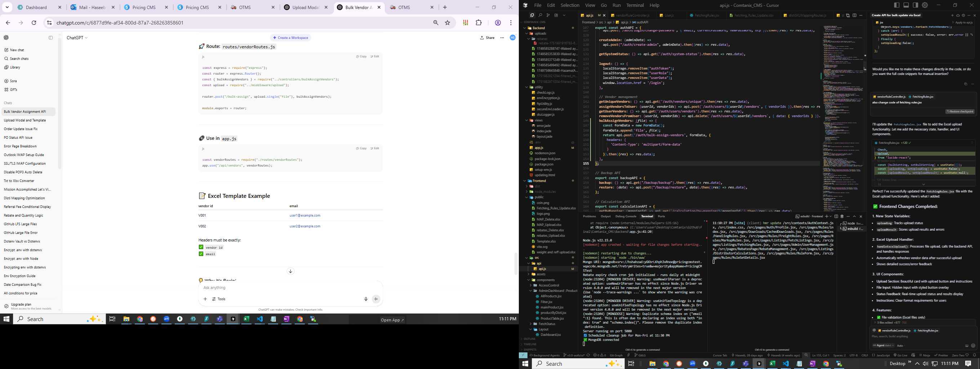The image size is (980, 369).
Task: Expand the OUTLINE section in Cursor explorer
Action: tap(530, 339)
